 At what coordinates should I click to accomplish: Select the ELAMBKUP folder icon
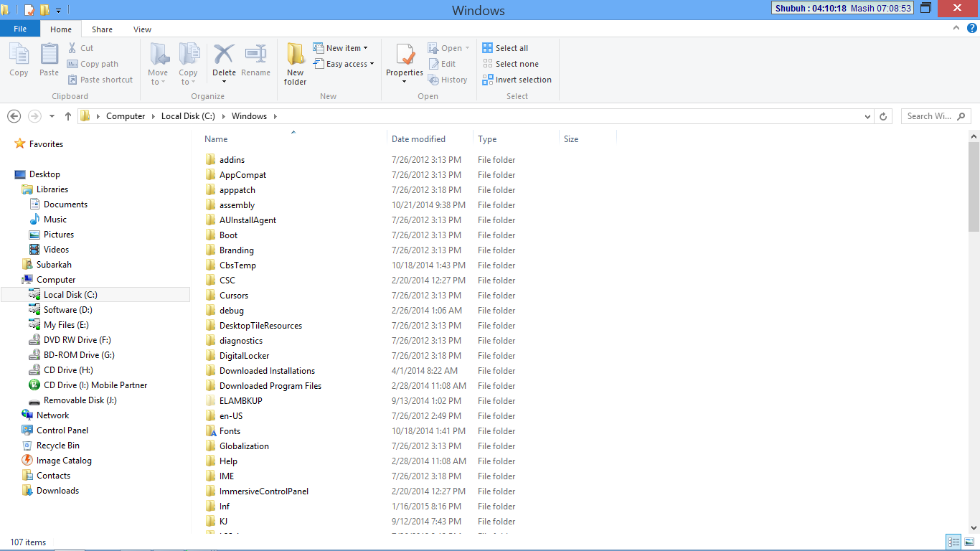pos(210,401)
